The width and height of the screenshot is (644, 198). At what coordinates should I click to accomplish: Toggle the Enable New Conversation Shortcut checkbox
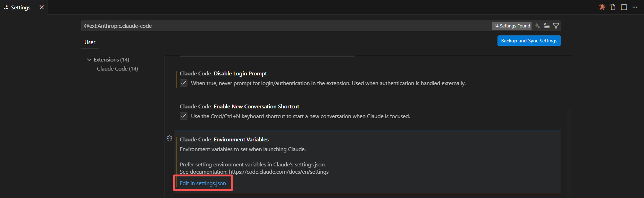tap(184, 116)
